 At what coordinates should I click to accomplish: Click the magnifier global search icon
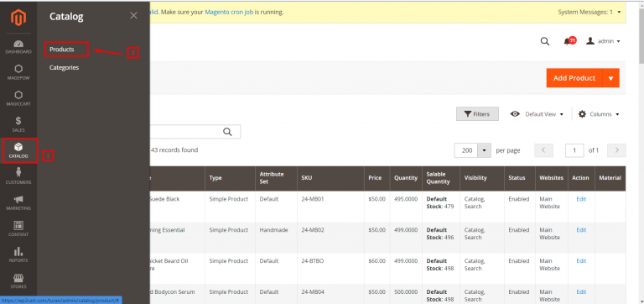click(x=544, y=41)
